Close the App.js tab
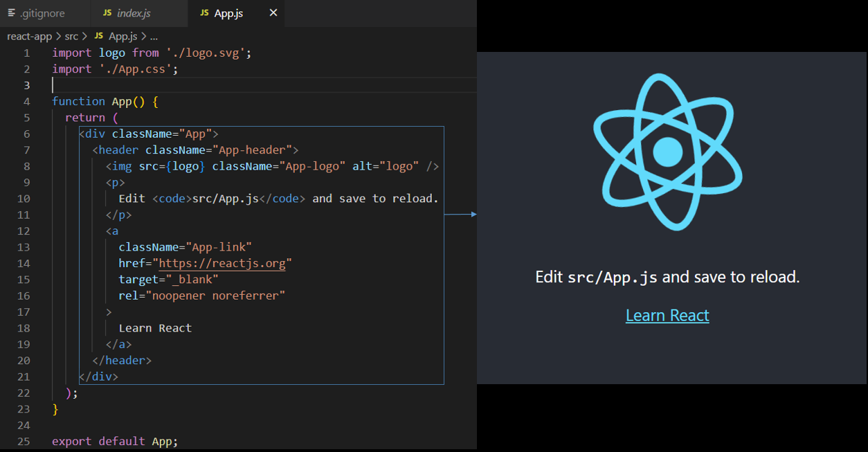Image resolution: width=868 pixels, height=452 pixels. 273,13
